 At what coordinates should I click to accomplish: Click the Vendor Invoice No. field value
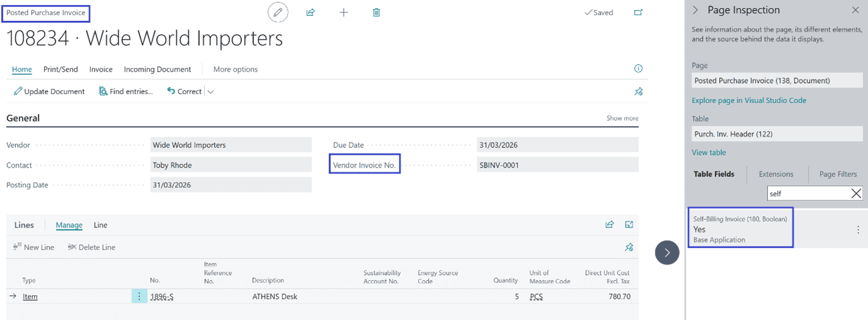point(557,165)
